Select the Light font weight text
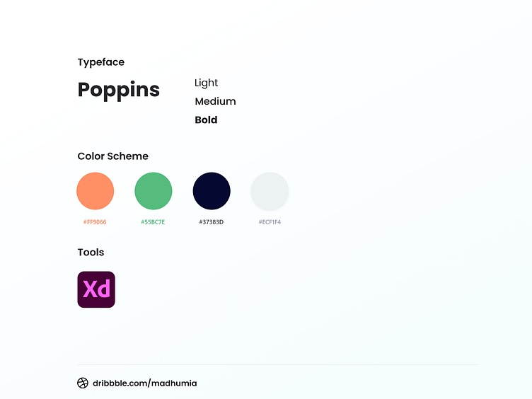Screen dimensions: 532x399 [207, 83]
